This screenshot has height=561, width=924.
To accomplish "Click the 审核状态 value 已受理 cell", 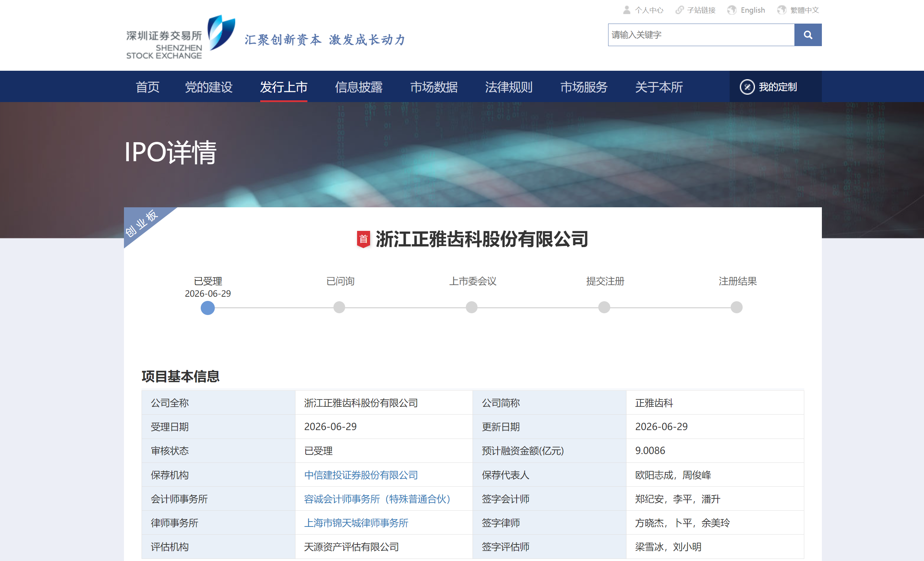I will tap(383, 451).
